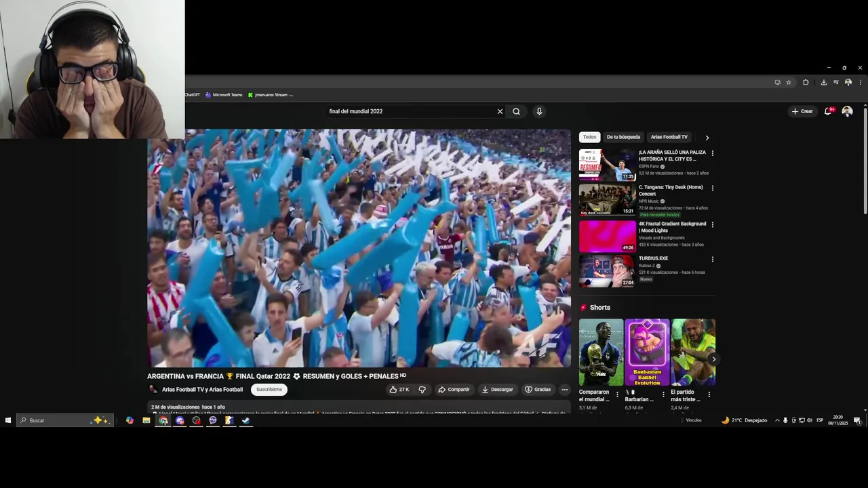Open more actions for the video

[564, 390]
